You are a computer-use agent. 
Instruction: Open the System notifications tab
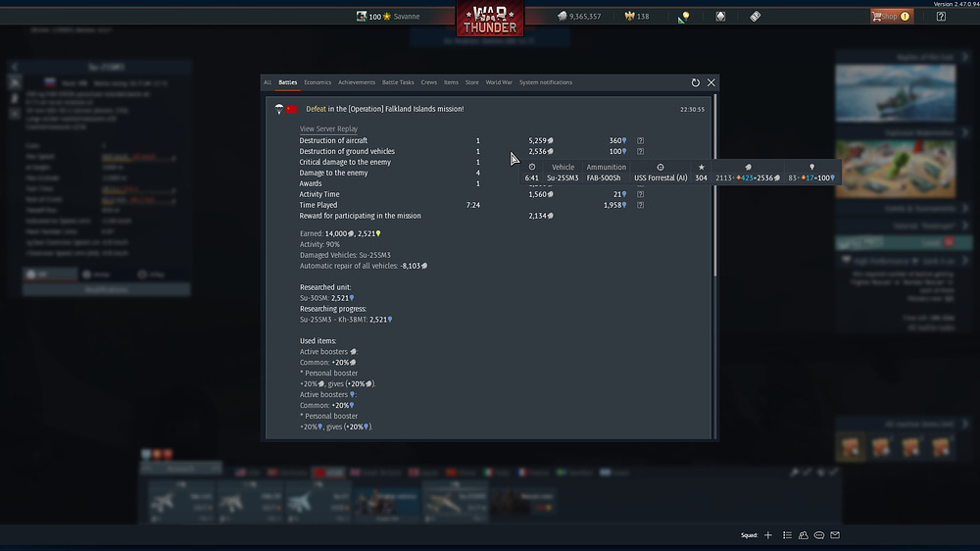546,82
